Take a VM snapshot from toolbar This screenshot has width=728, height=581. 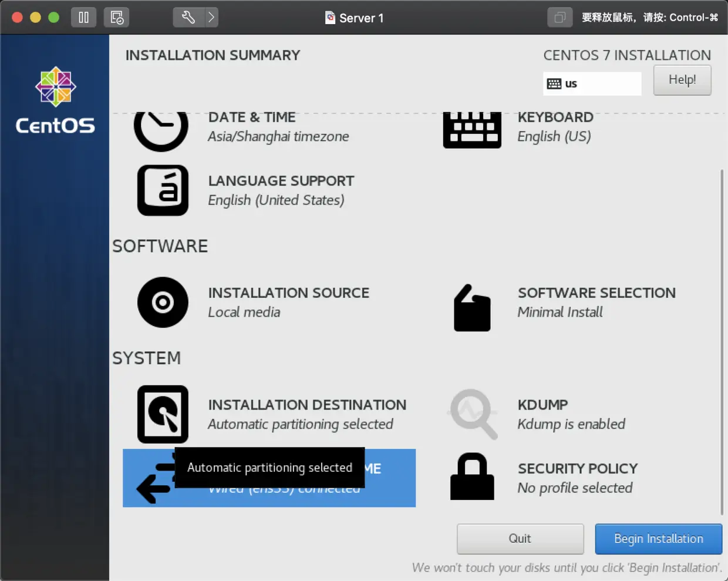coord(116,17)
